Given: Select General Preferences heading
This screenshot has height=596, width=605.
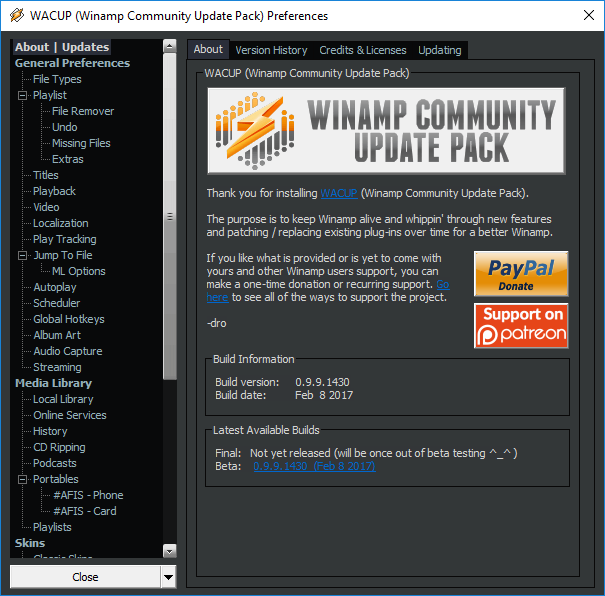Looking at the screenshot, I should [x=73, y=63].
